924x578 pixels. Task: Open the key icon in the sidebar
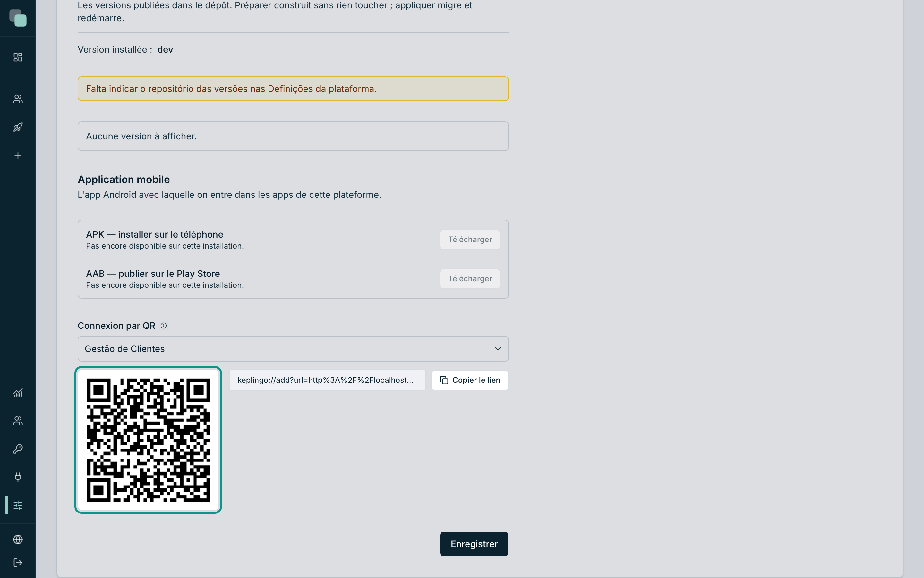18,449
